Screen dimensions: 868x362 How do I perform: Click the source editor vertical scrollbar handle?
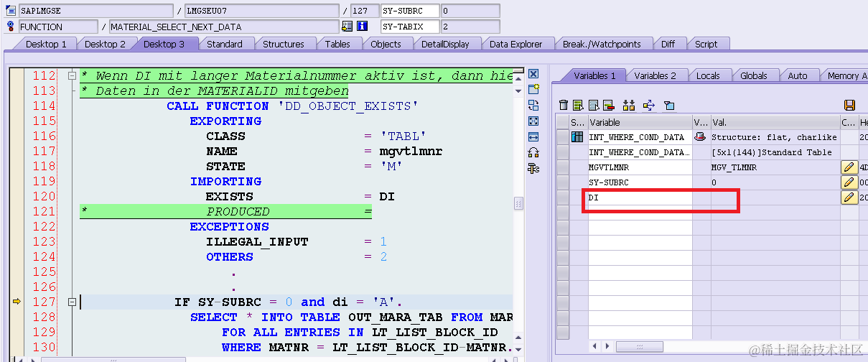[518, 204]
